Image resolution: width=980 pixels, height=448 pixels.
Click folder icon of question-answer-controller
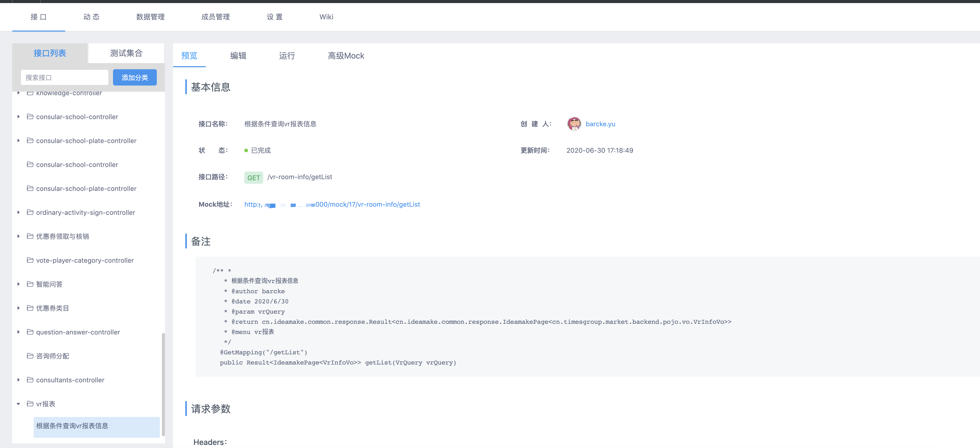click(30, 332)
